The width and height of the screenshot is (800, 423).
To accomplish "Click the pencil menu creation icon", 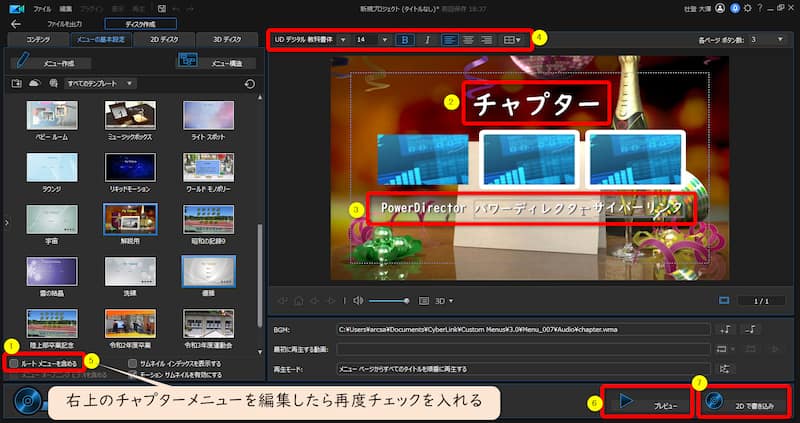I will pos(23,61).
